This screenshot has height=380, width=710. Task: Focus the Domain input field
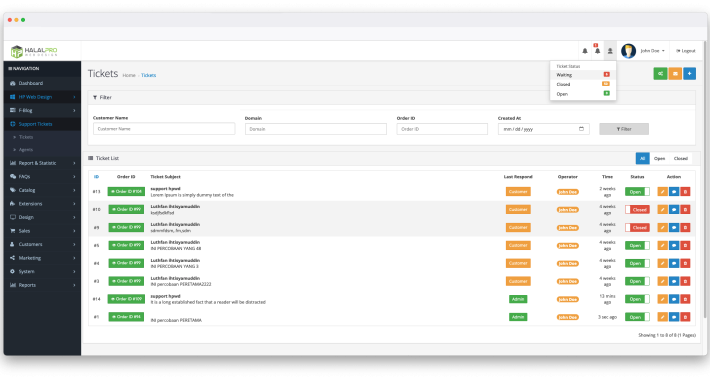point(316,129)
